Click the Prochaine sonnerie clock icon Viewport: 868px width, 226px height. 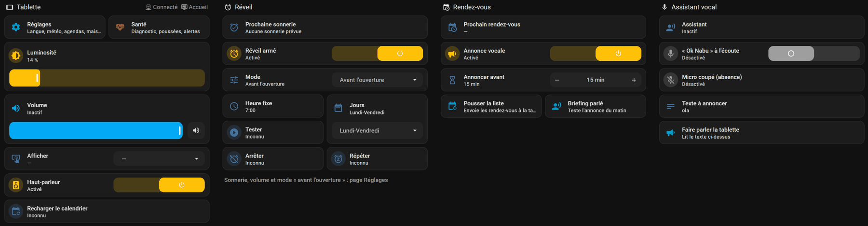(x=234, y=28)
